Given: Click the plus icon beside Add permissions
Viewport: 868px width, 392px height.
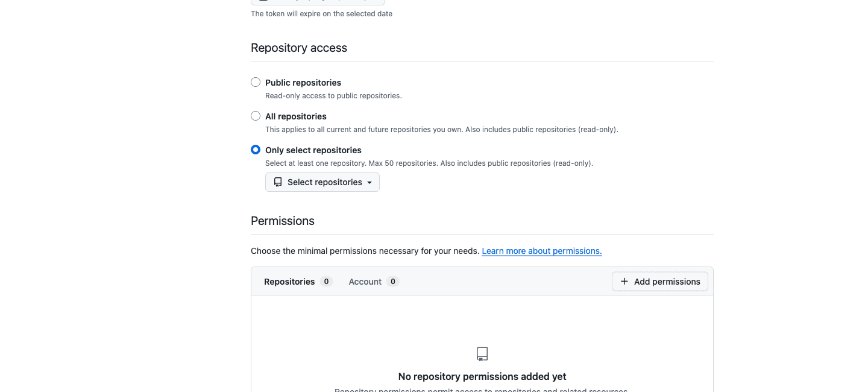Looking at the screenshot, I should pyautogui.click(x=624, y=282).
